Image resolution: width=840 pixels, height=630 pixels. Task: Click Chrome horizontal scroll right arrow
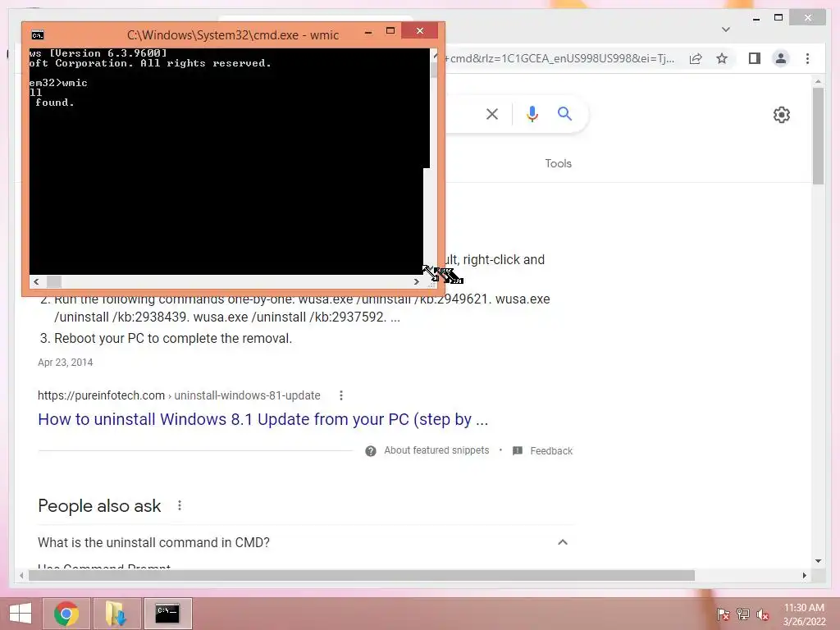tap(804, 575)
